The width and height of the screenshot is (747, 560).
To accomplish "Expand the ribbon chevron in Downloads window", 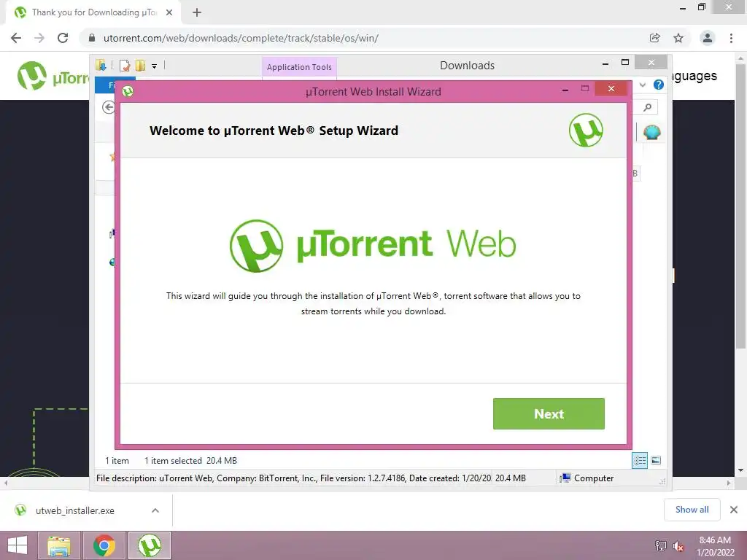I will click(x=643, y=85).
